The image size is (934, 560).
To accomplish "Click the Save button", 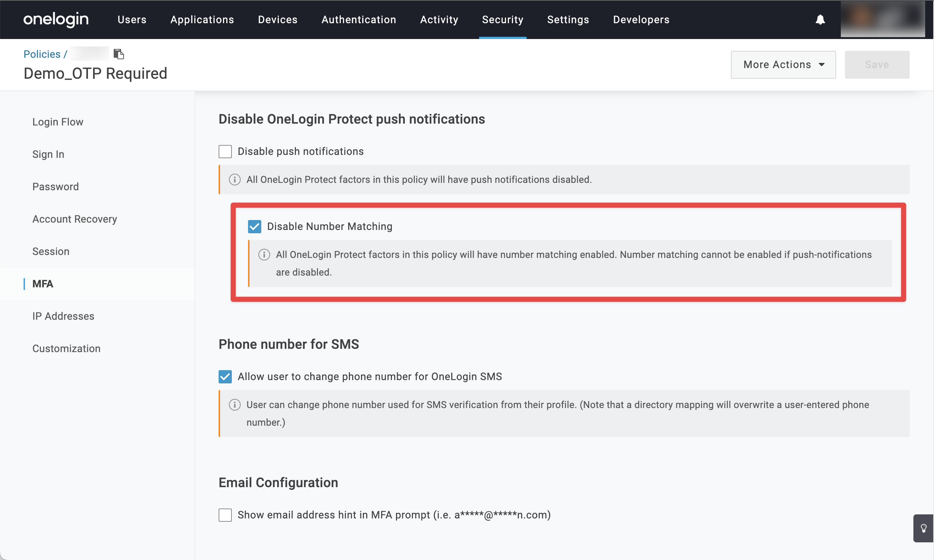I will click(877, 64).
